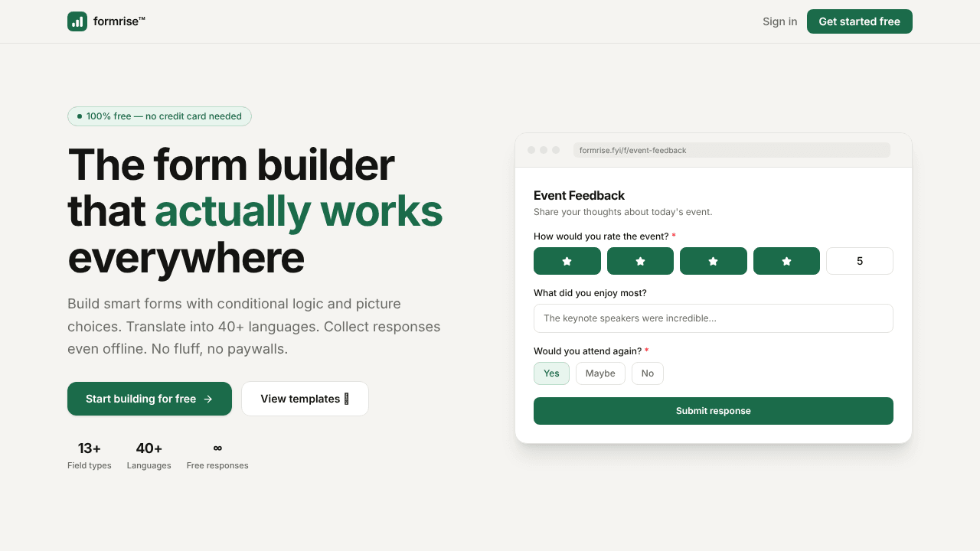Choose Maybe for attending again
This screenshot has width=980, height=551.
tap(600, 373)
